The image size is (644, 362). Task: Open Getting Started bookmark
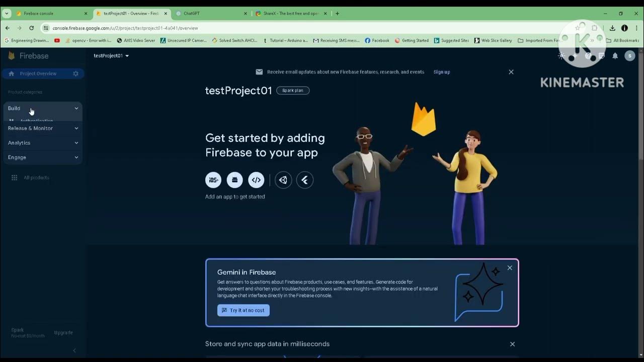412,40
